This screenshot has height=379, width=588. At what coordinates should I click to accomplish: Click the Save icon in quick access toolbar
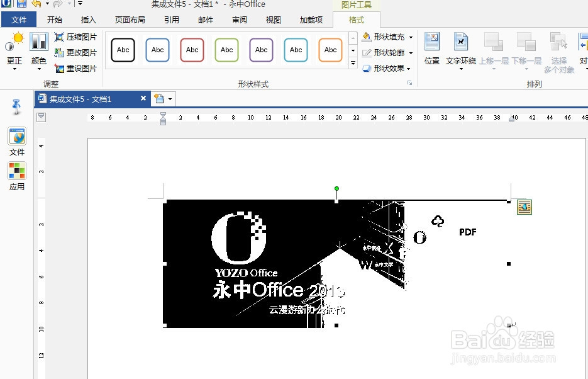(21, 4)
